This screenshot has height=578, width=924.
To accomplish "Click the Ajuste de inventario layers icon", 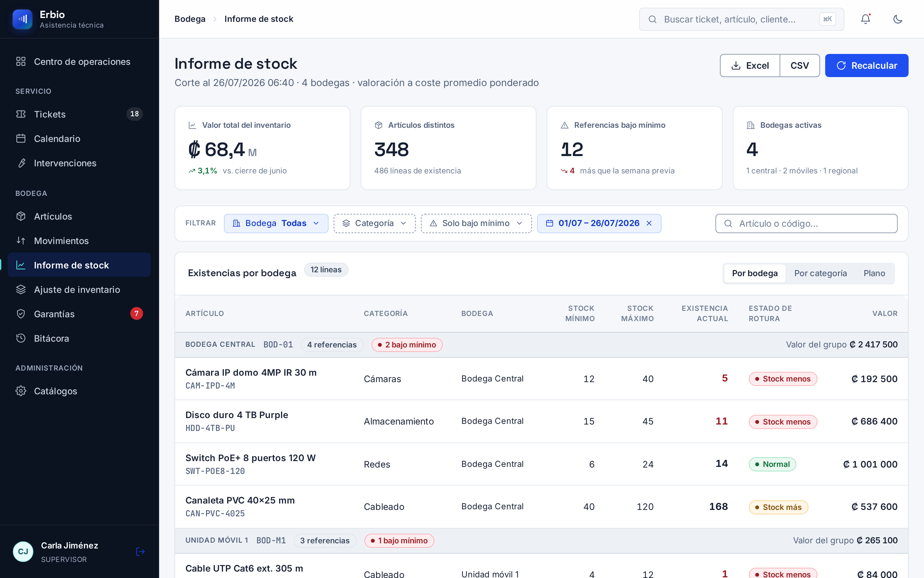I will [x=21, y=289].
